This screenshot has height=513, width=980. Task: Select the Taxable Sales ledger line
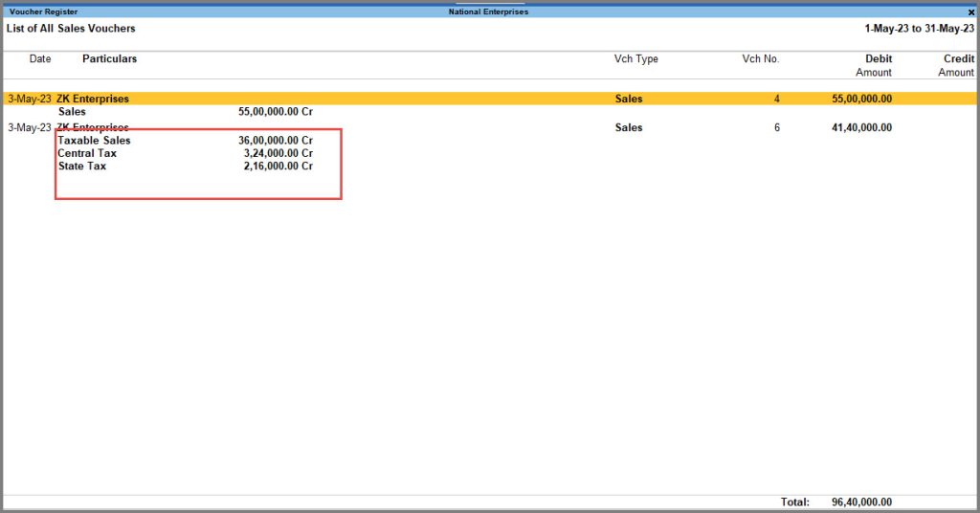tap(185, 141)
